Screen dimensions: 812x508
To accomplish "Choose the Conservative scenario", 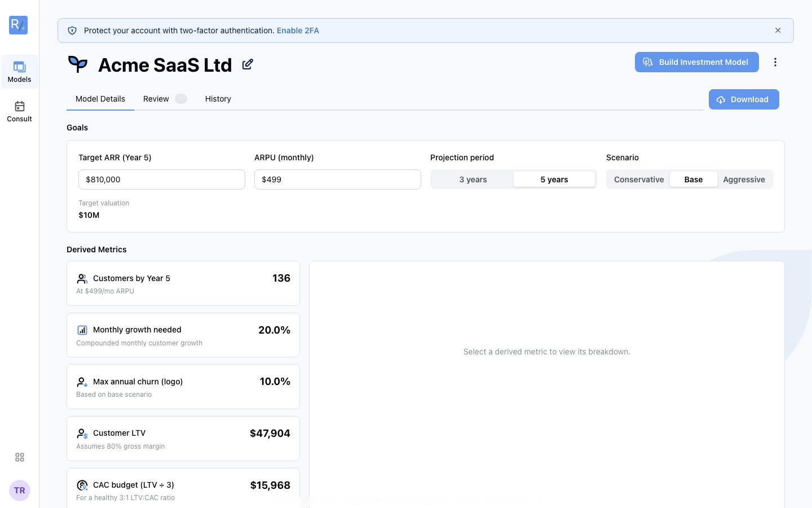I will (x=639, y=179).
